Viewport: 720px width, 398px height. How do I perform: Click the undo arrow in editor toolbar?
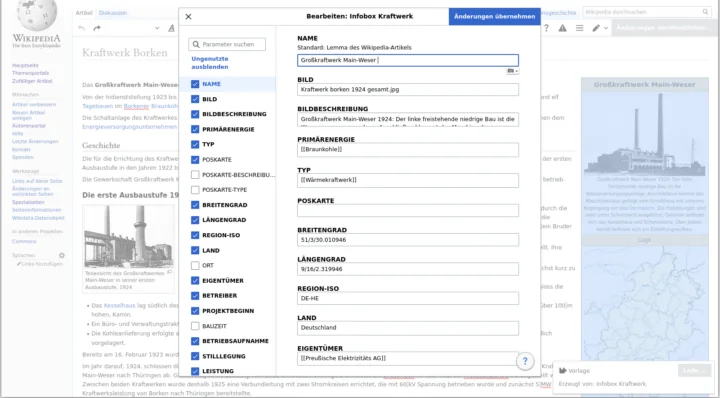click(82, 28)
